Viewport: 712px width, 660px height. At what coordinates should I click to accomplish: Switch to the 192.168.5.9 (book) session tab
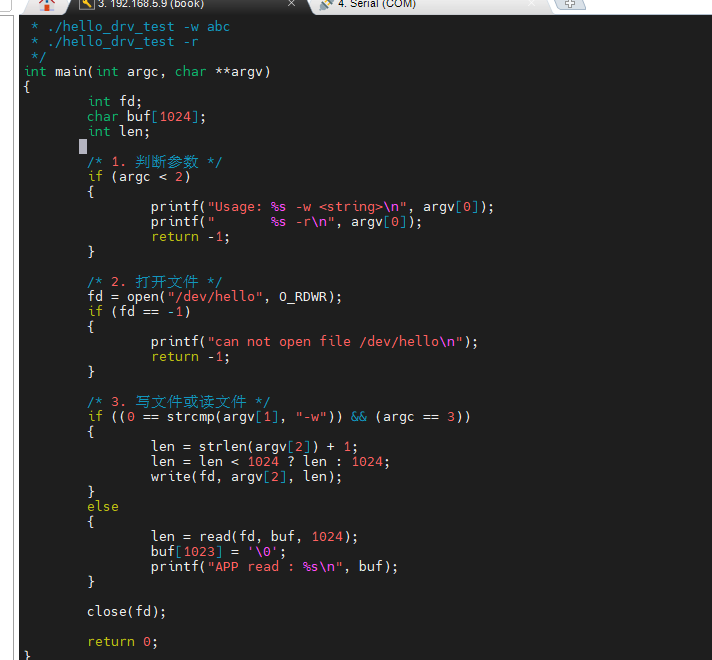tap(186, 5)
